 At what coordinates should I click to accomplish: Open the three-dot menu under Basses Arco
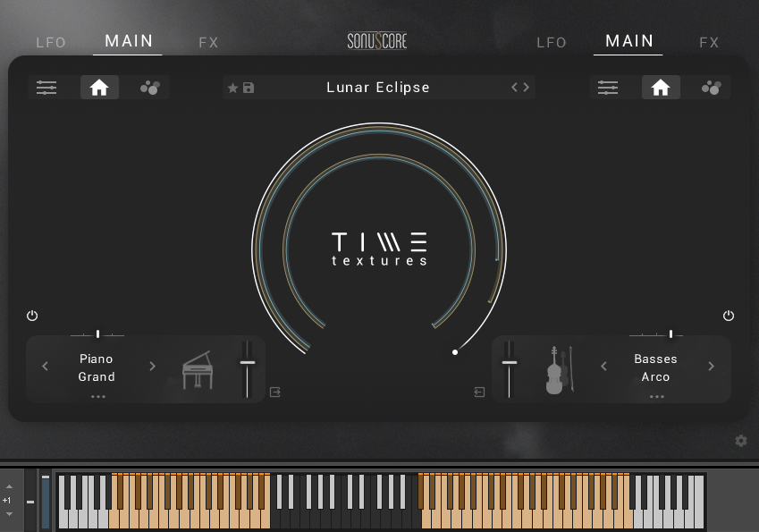pyautogui.click(x=657, y=396)
